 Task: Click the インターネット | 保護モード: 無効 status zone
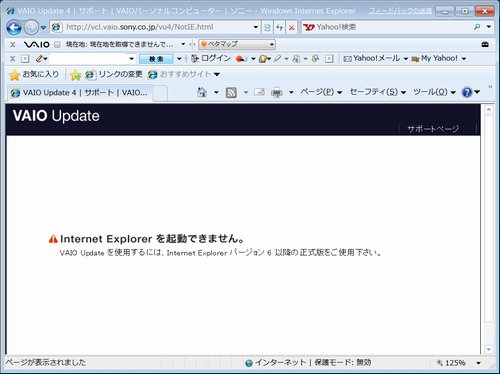pos(308,362)
